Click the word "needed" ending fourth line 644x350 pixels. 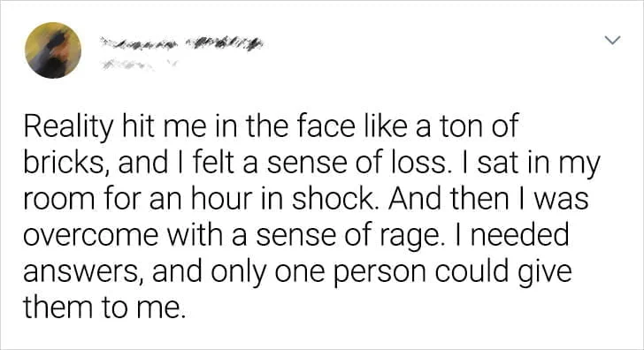click(519, 235)
